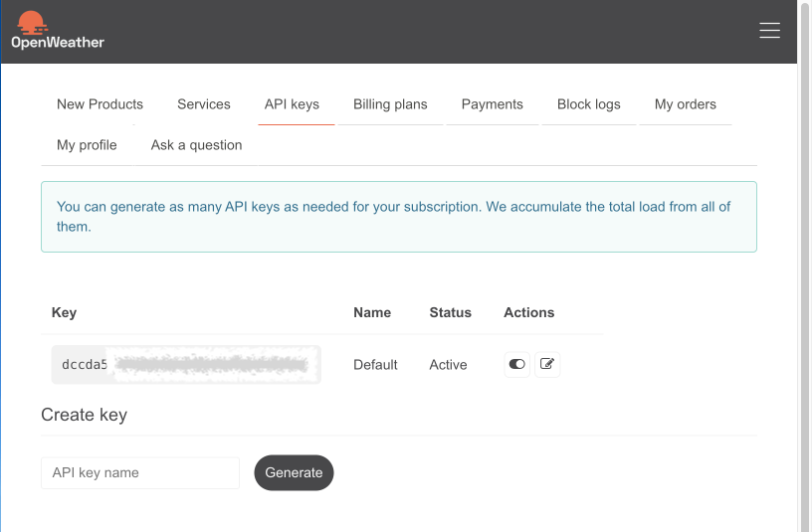Open the Ask a question tab
The width and height of the screenshot is (812, 532).
(x=196, y=145)
